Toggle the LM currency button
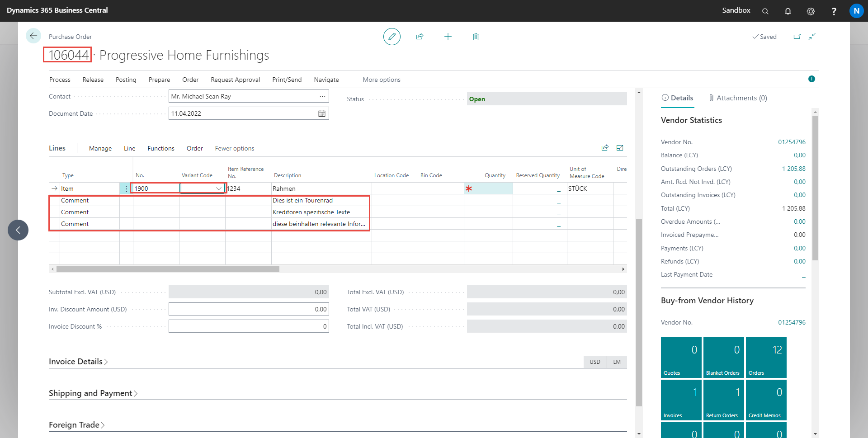 click(x=617, y=362)
